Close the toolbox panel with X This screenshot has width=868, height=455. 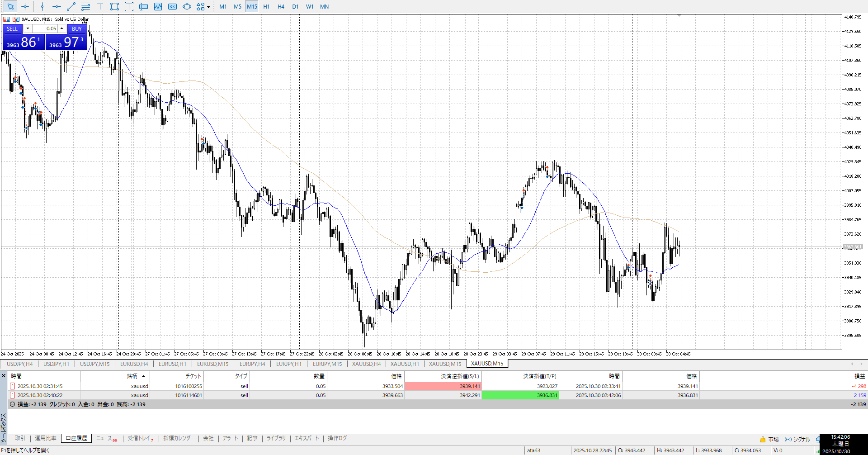pos(4,376)
